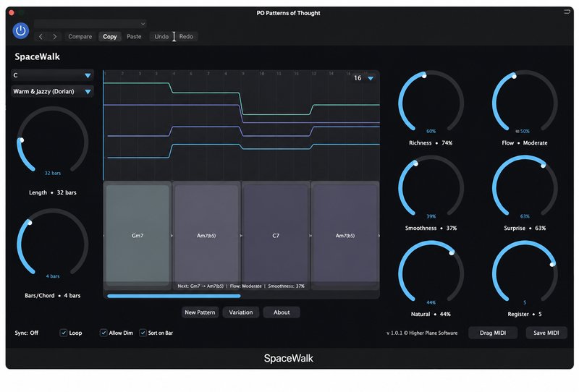Go to previous preset arrow
Image resolution: width=579 pixels, height=392 pixels.
[x=41, y=37]
